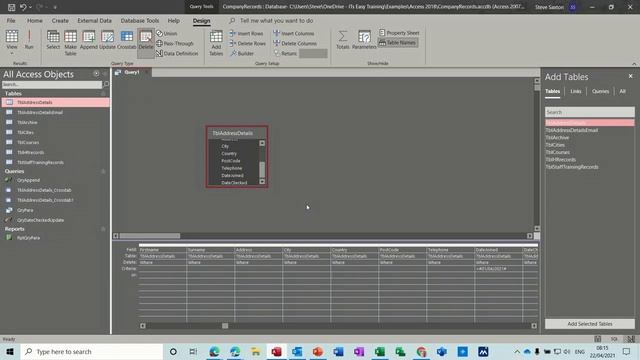
Task: Open the Builder
Action: tap(242, 53)
